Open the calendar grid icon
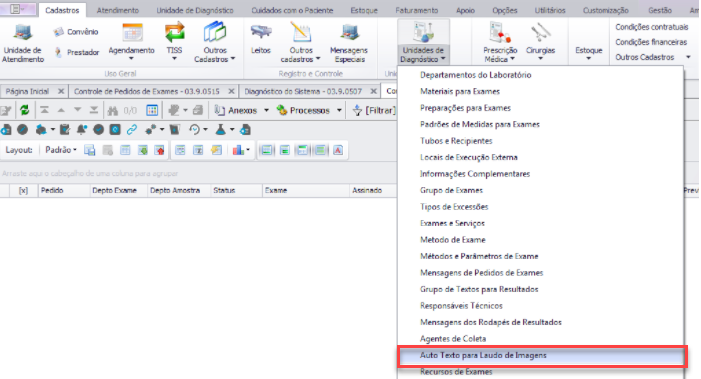Image resolution: width=701 pixels, height=379 pixels. (x=152, y=110)
